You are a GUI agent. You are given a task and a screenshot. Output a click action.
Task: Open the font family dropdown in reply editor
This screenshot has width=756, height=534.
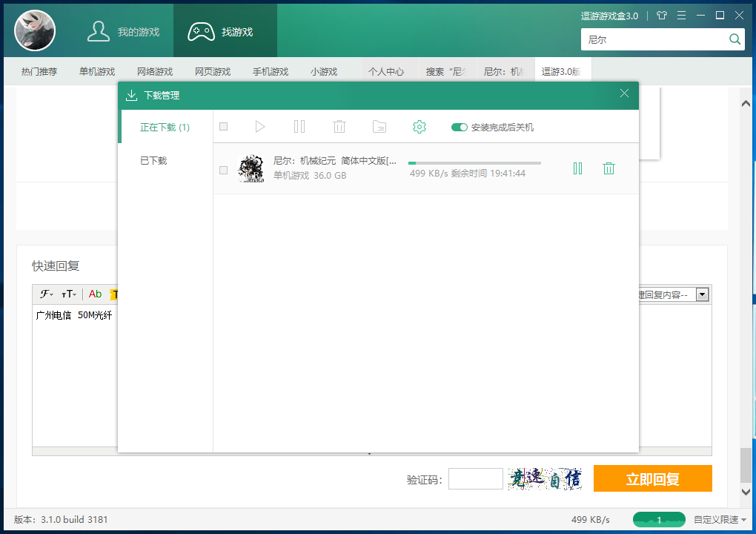(x=47, y=294)
